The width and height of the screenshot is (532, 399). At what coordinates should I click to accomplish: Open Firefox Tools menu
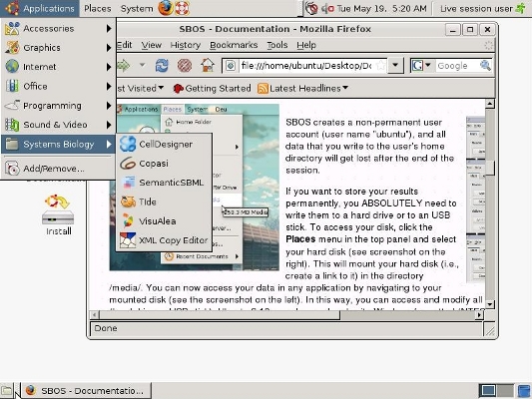click(277, 45)
